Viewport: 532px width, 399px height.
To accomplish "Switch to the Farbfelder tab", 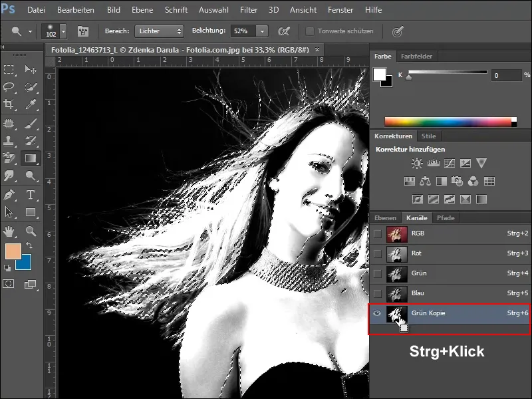I will (x=416, y=57).
